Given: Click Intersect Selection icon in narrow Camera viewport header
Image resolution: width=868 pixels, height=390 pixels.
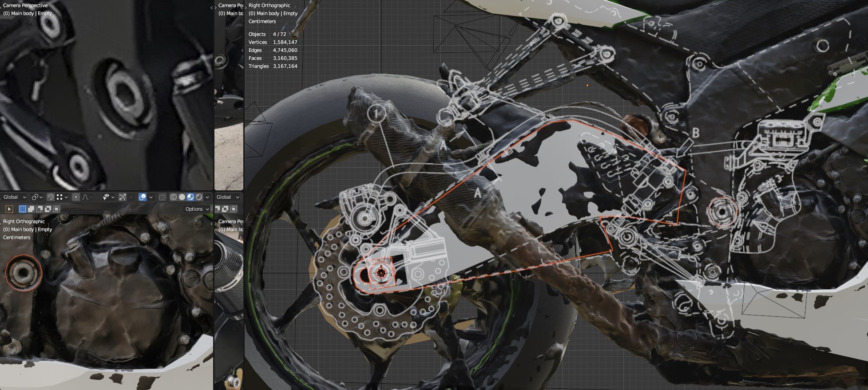Looking at the screenshot, I should [234, 209].
